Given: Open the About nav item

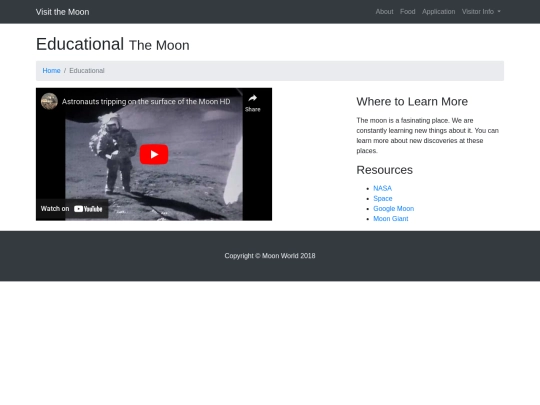Looking at the screenshot, I should pos(384,12).
